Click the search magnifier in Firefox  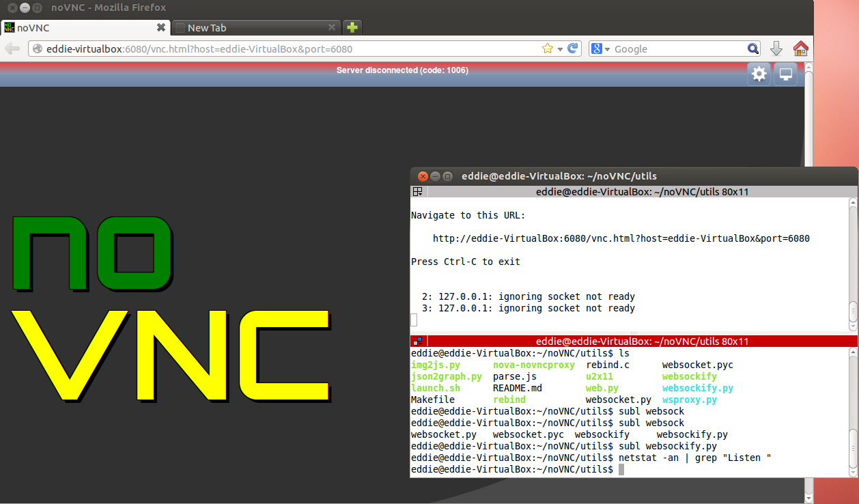coord(752,48)
